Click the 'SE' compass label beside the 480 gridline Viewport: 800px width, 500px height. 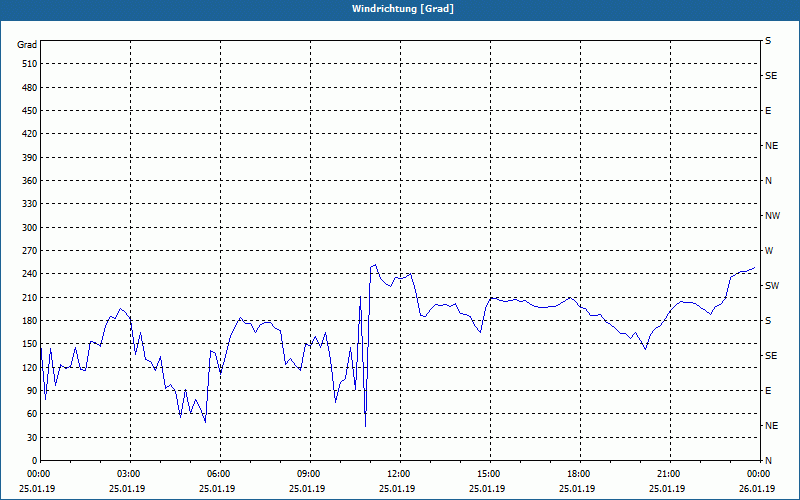pos(771,76)
